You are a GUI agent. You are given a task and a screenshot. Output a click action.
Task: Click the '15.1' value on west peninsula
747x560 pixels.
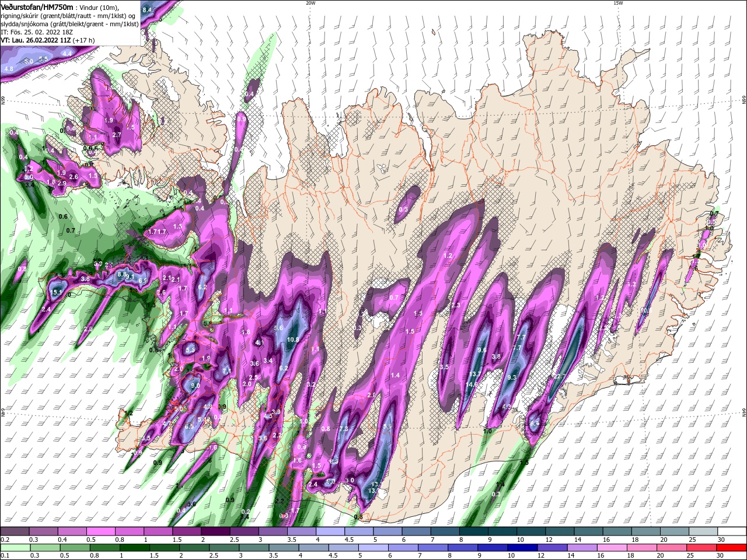56,292
